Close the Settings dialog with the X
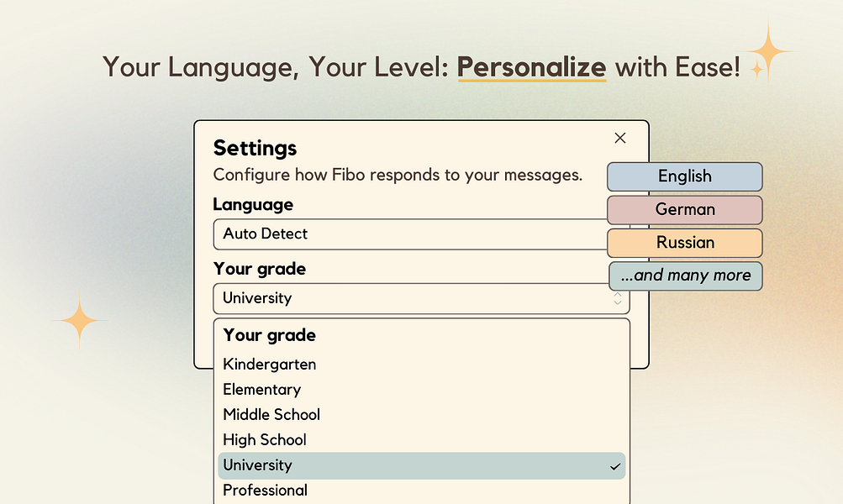Viewport: 843px width, 504px height. tap(619, 138)
